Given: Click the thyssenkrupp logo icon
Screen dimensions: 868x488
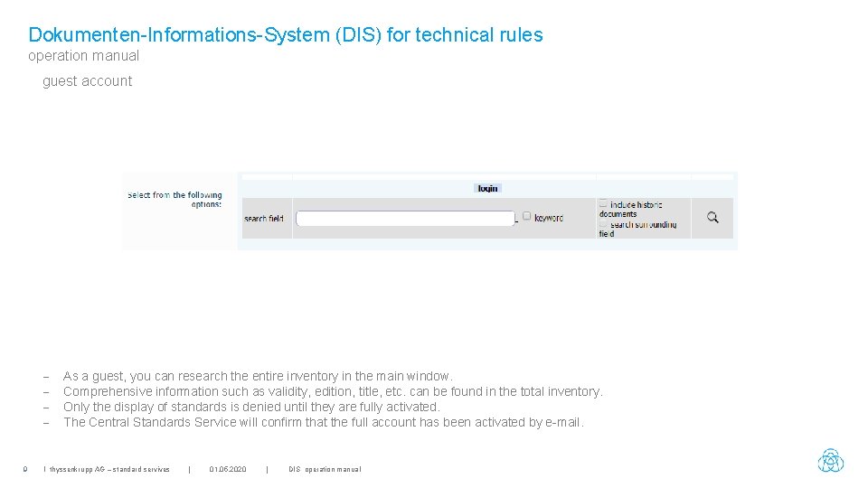Looking at the screenshot, I should (831, 460).
